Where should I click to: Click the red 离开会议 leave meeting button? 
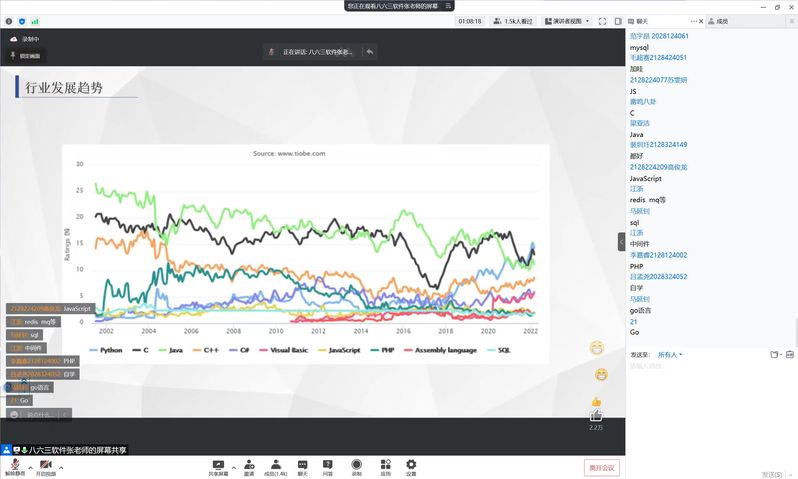coord(602,467)
